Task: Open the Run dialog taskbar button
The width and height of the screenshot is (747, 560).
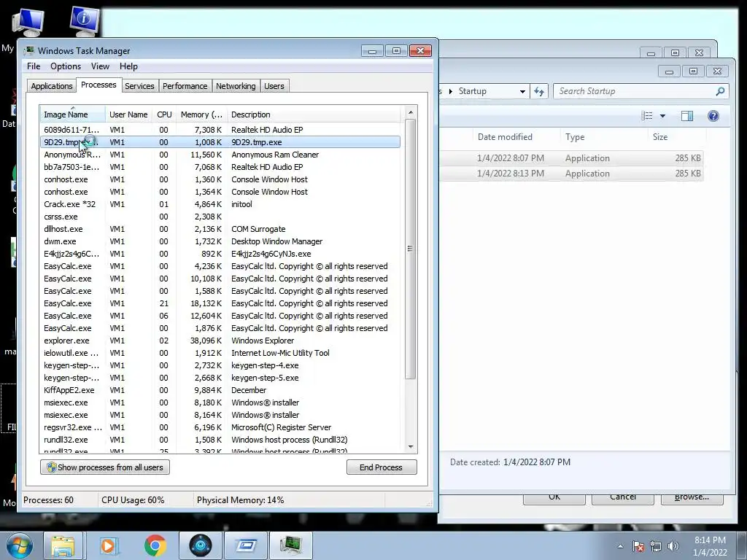Action: (x=246, y=545)
